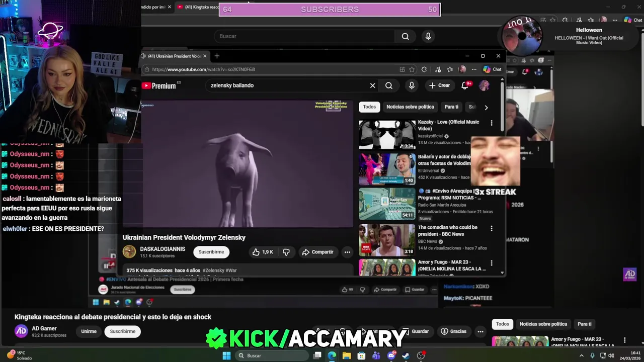Open File Explorer from taskbar
Screen dimensions: 644x362
347,355
